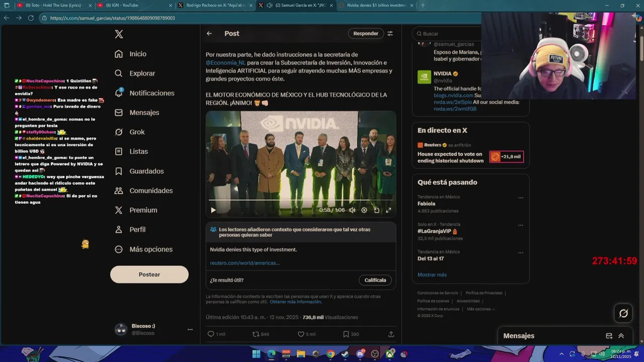Reload the page
Viewport: 644px width, 362px height.
pyautogui.click(x=31, y=18)
